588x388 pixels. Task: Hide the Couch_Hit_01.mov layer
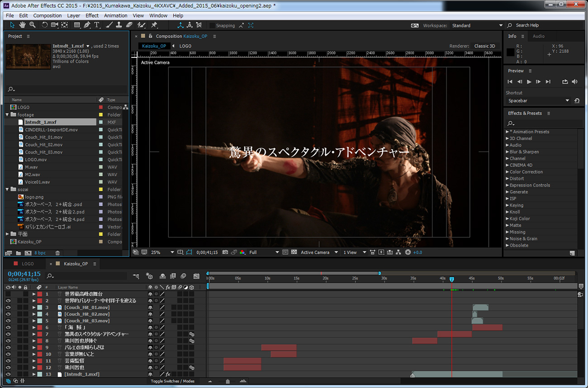[8, 308]
